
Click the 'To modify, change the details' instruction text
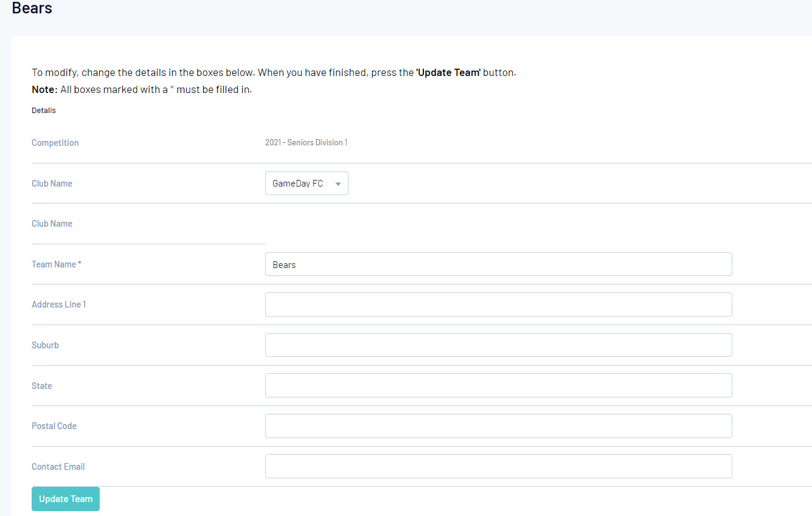point(274,72)
